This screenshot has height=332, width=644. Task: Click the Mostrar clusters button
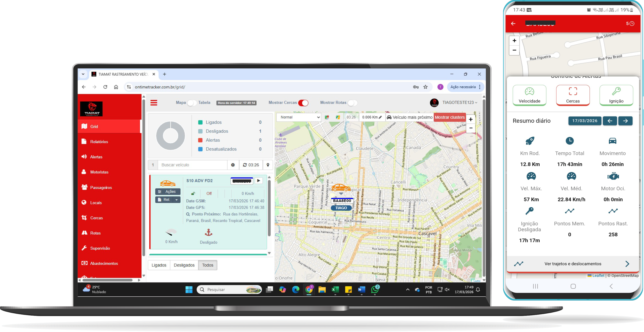click(449, 117)
